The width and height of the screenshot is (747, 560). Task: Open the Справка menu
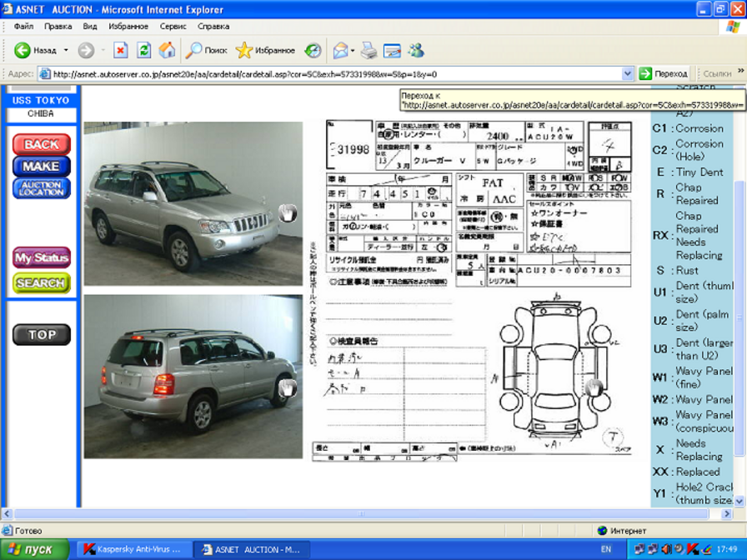[x=213, y=26]
